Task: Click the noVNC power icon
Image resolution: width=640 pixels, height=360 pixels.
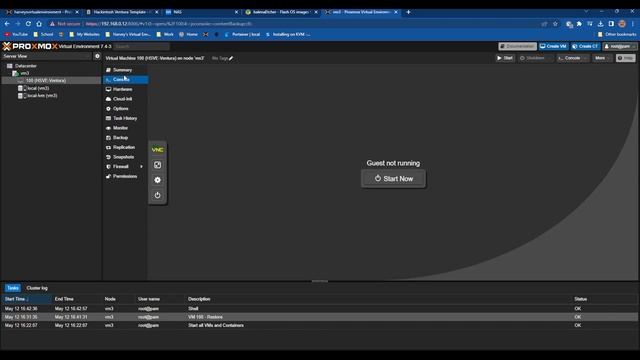Action: pos(158,195)
